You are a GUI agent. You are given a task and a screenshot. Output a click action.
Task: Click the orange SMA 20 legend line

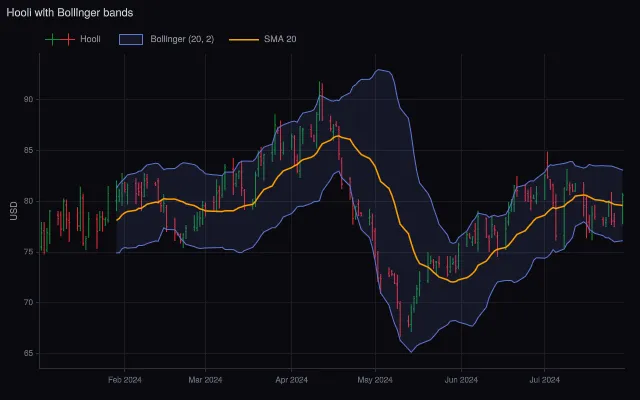click(244, 40)
